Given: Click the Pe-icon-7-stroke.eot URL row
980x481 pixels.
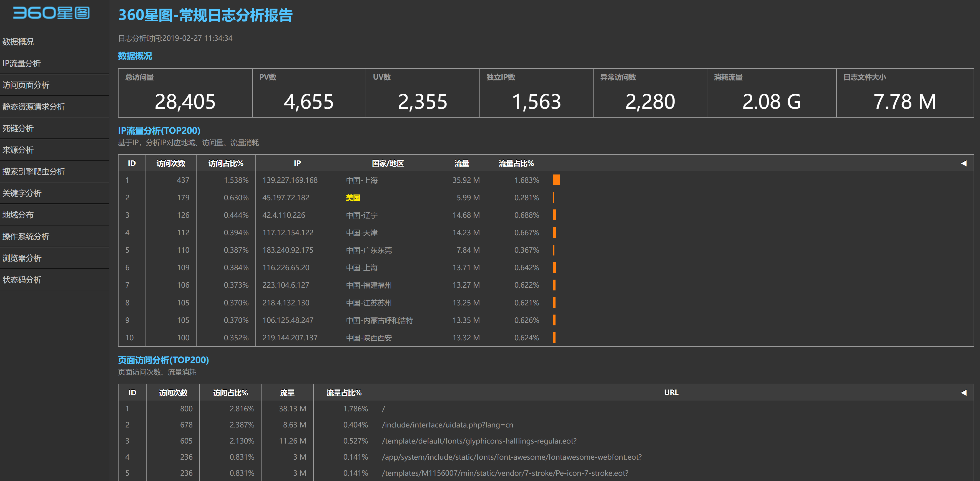Looking at the screenshot, I should click(x=505, y=473).
